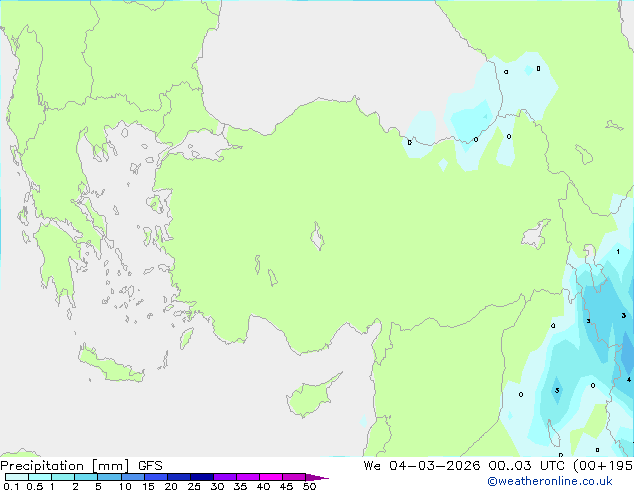Screen dimensions: 634x490
Task: Click the 15–20 mm blue legend swatch
Action: click(x=156, y=477)
